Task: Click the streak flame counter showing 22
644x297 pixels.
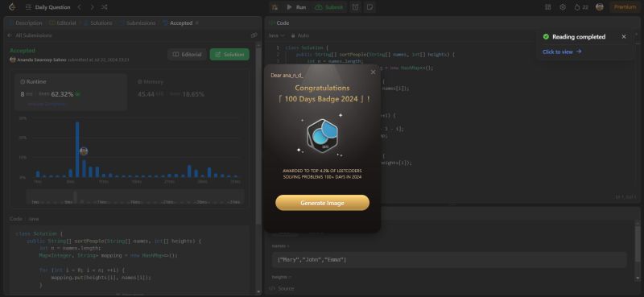Action: pos(581,7)
